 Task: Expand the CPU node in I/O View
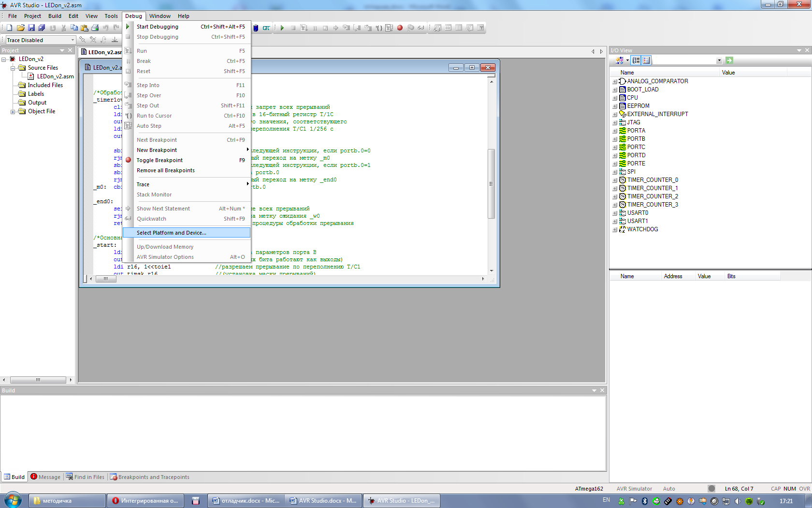[x=615, y=98]
